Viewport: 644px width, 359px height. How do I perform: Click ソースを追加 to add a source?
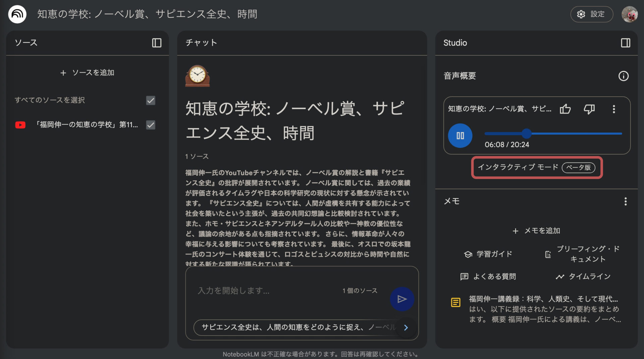coord(87,73)
